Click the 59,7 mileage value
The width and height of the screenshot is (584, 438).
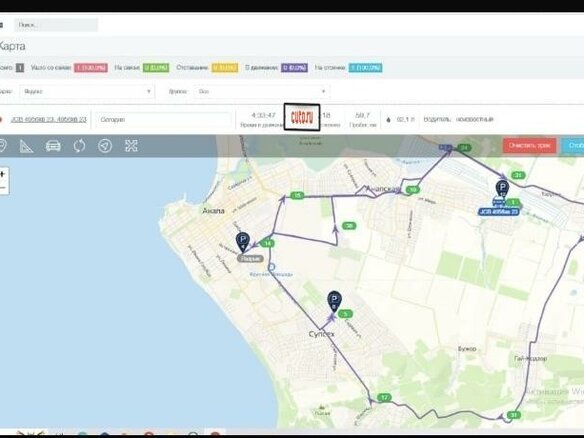pos(362,115)
